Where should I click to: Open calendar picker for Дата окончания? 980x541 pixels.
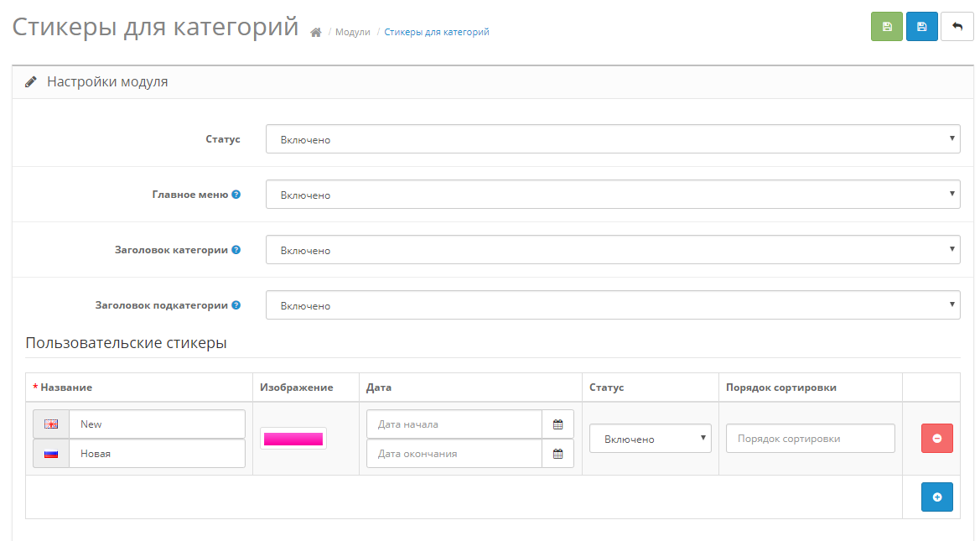tap(557, 454)
